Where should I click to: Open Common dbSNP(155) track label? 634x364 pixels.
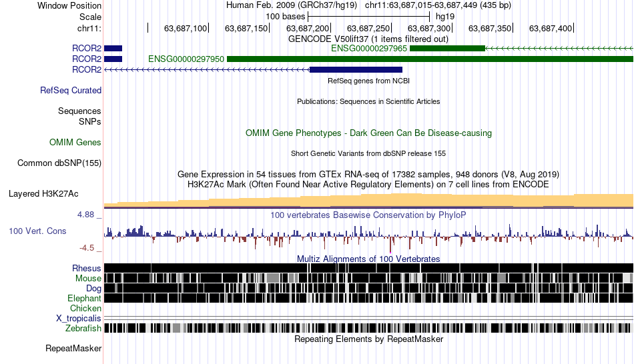pos(59,163)
